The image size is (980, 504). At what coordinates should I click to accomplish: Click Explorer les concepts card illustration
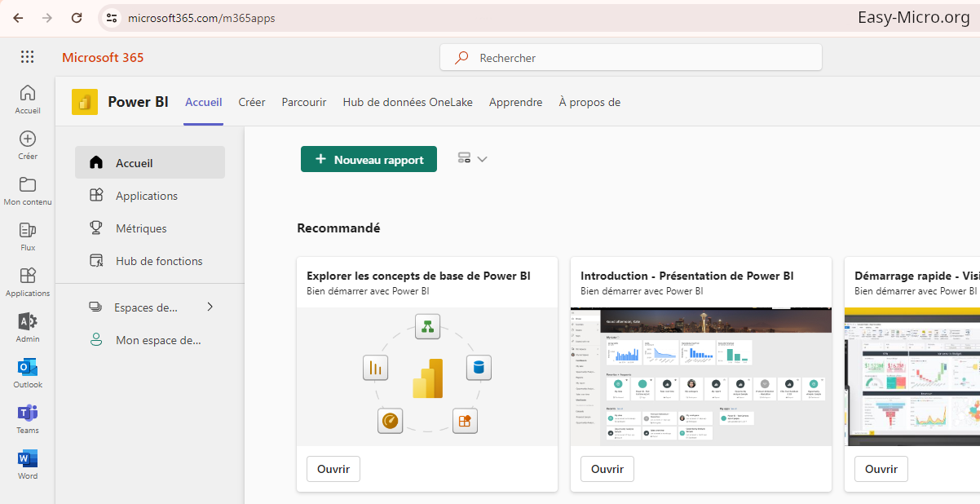point(427,377)
